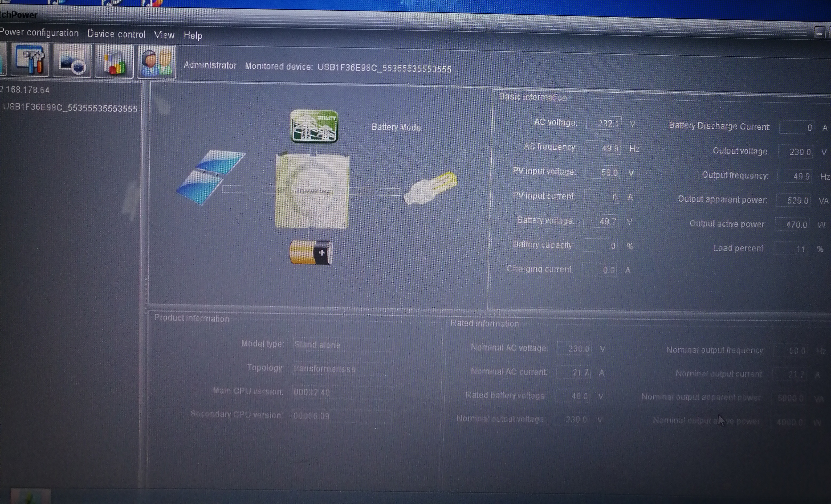Screen dimensions: 831x504
Task: Open the Help menu
Action: pos(193,35)
